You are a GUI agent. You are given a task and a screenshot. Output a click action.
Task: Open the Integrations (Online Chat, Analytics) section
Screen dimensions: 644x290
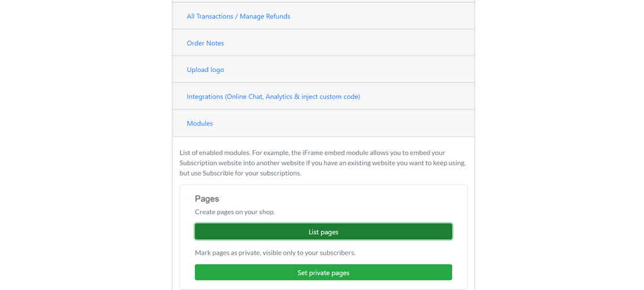[x=273, y=97]
